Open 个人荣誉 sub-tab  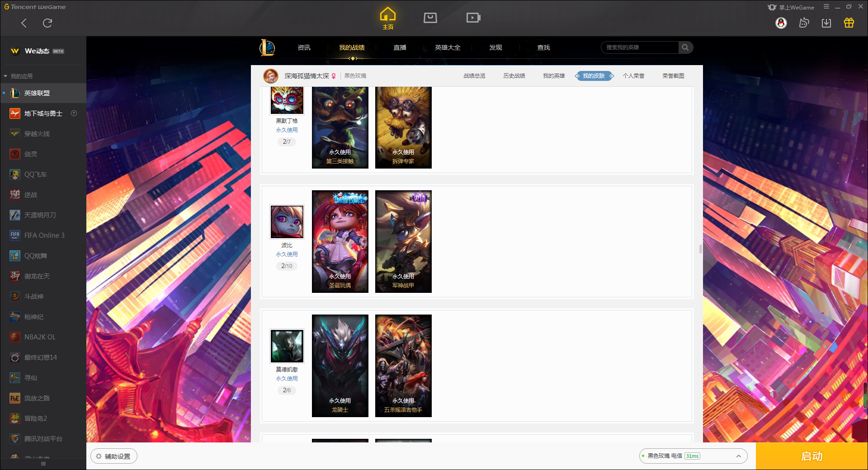point(633,76)
